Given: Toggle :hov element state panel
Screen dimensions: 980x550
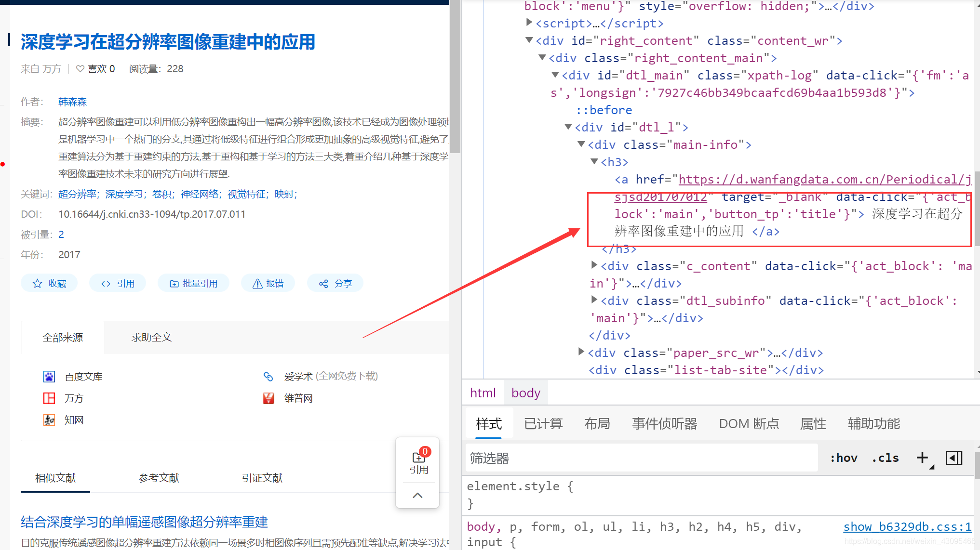Looking at the screenshot, I should click(844, 458).
